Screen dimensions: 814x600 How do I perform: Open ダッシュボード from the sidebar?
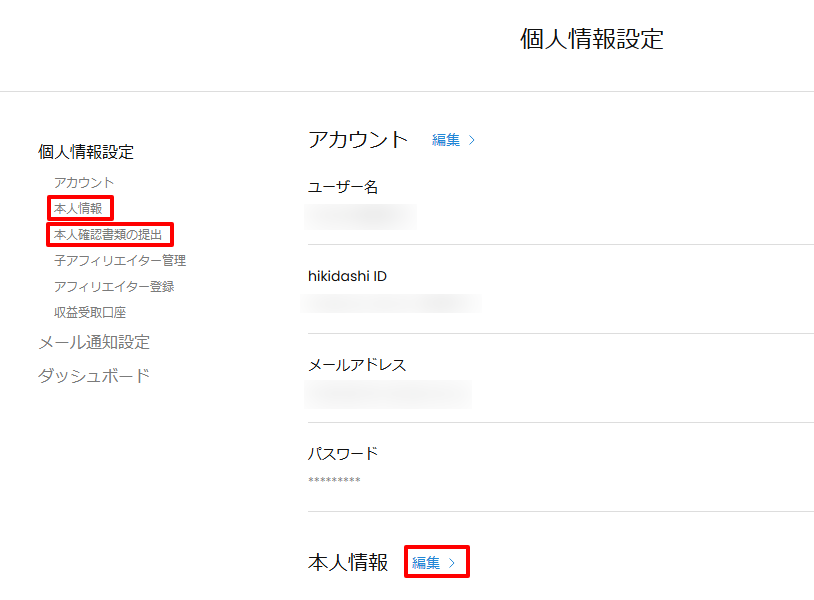tap(94, 376)
